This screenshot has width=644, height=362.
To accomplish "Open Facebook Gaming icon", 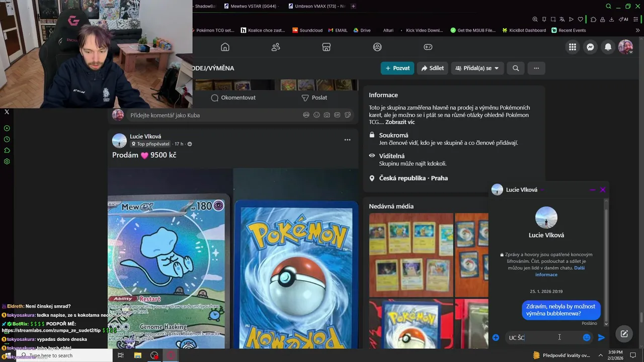I will click(428, 47).
